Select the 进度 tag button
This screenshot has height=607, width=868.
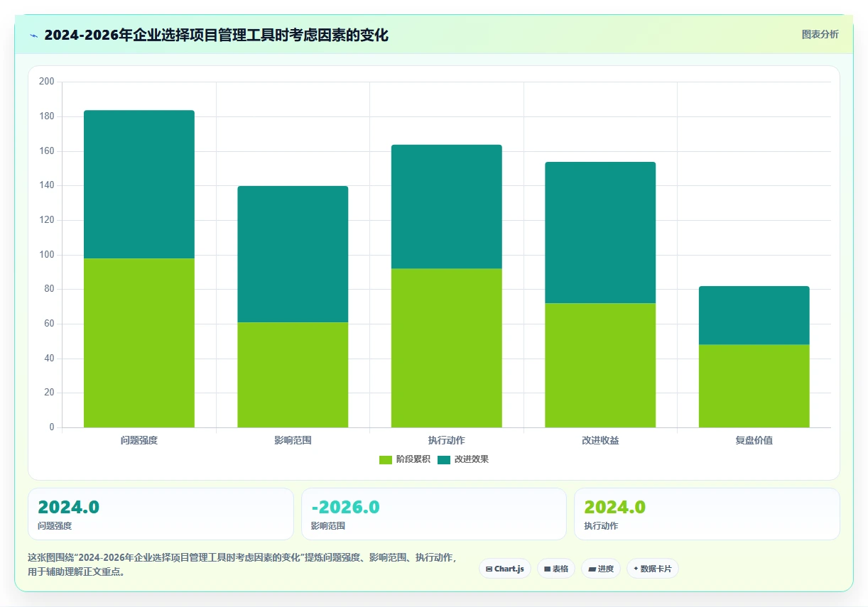[x=601, y=569]
